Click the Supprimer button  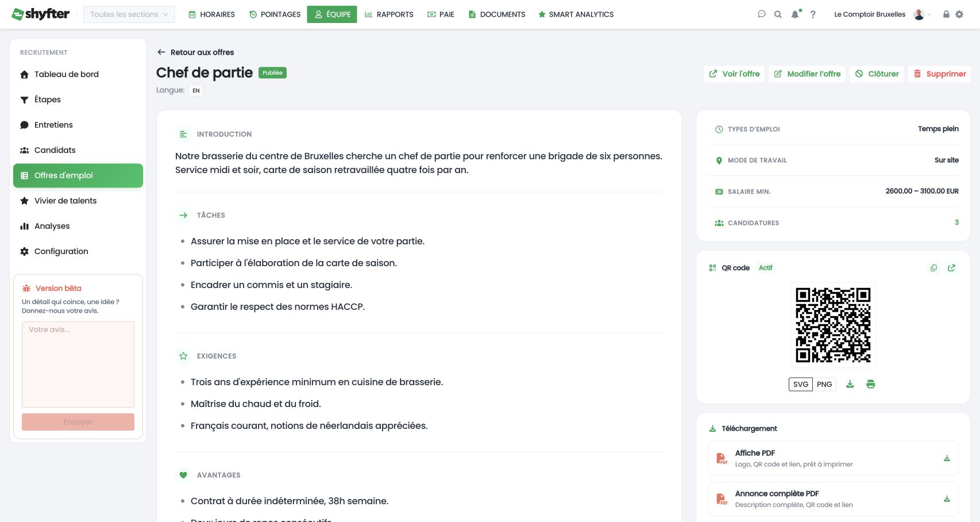pos(940,74)
